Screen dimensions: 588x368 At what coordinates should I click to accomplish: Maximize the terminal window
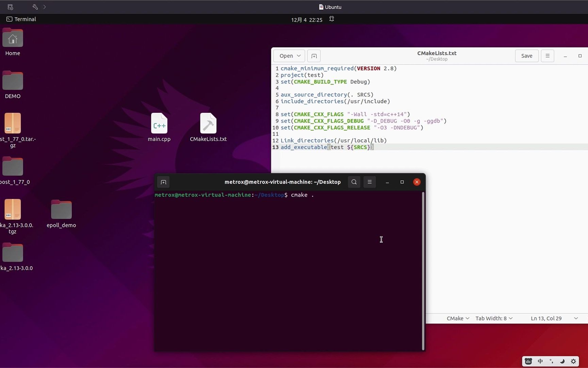[402, 182]
